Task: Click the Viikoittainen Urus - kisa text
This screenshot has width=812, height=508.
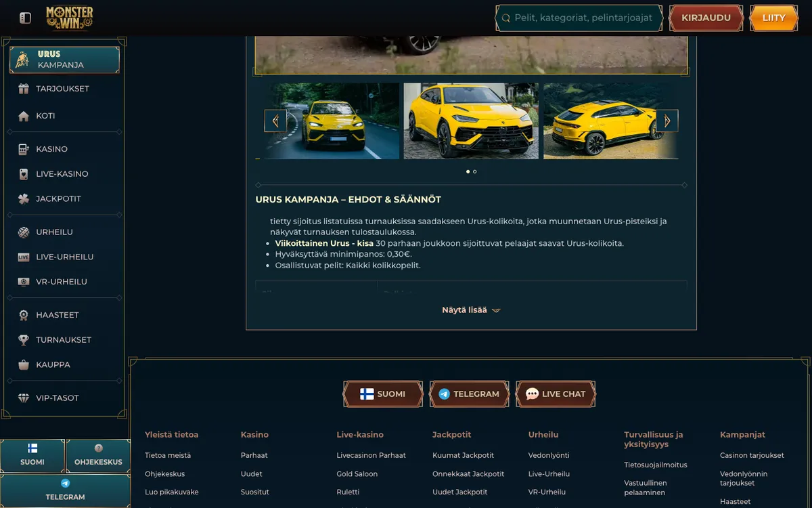Action: pyautogui.click(x=324, y=243)
